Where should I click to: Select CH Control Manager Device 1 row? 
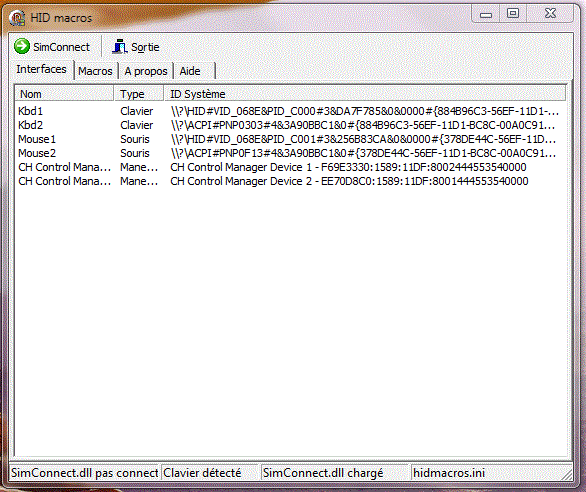[x=289, y=167]
